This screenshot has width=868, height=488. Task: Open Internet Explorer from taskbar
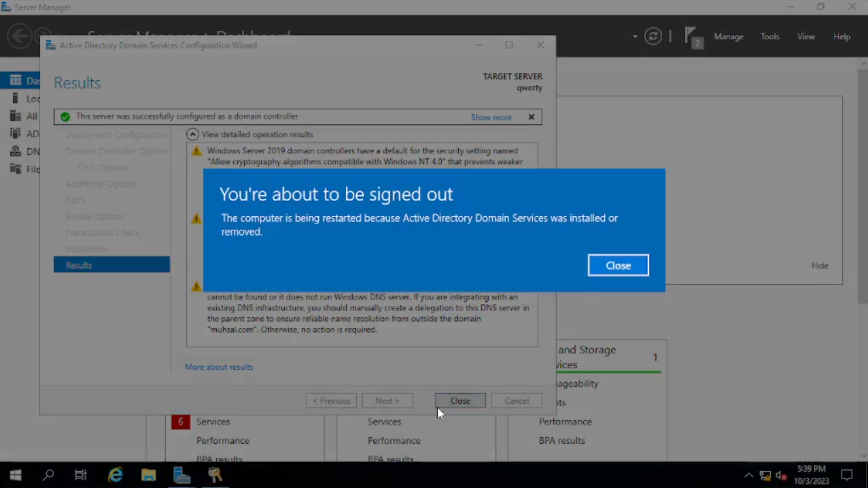(116, 475)
